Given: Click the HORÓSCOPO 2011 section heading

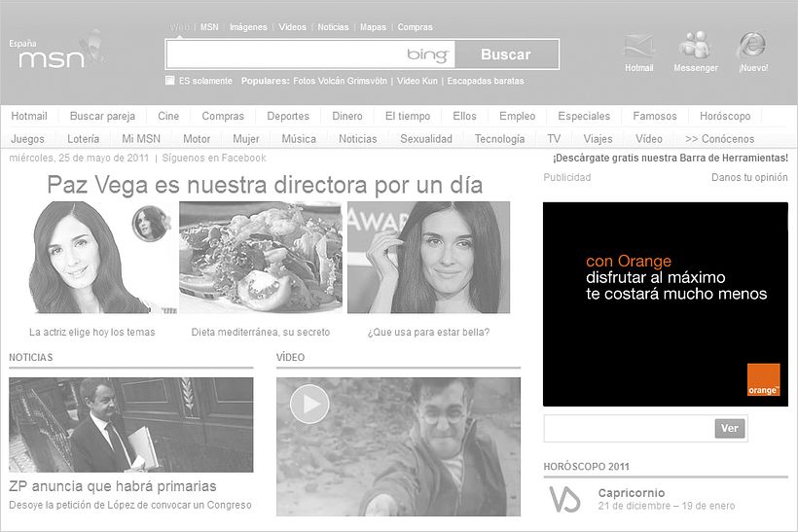Looking at the screenshot, I should tap(586, 467).
